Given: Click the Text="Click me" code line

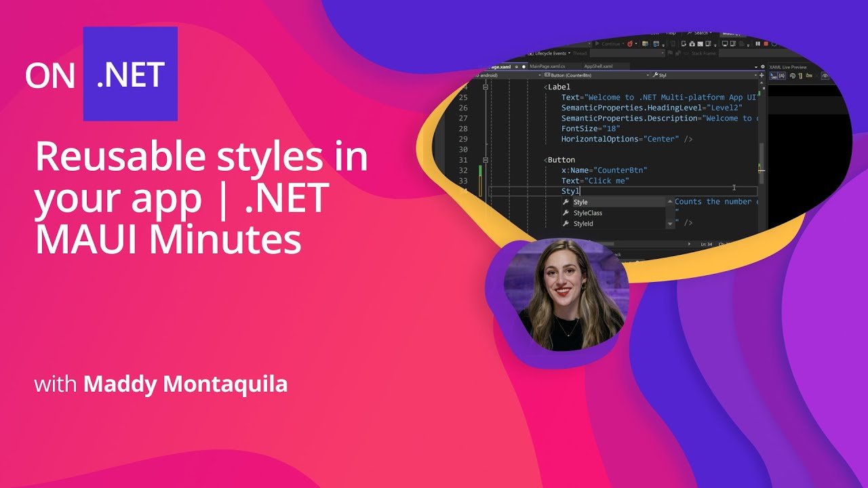Looking at the screenshot, I should point(595,181).
